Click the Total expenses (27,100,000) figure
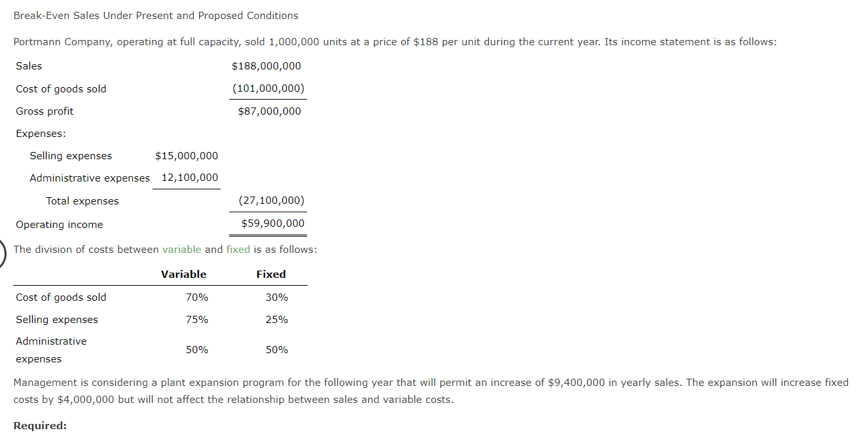Screen dimensions: 868x439 272,201
